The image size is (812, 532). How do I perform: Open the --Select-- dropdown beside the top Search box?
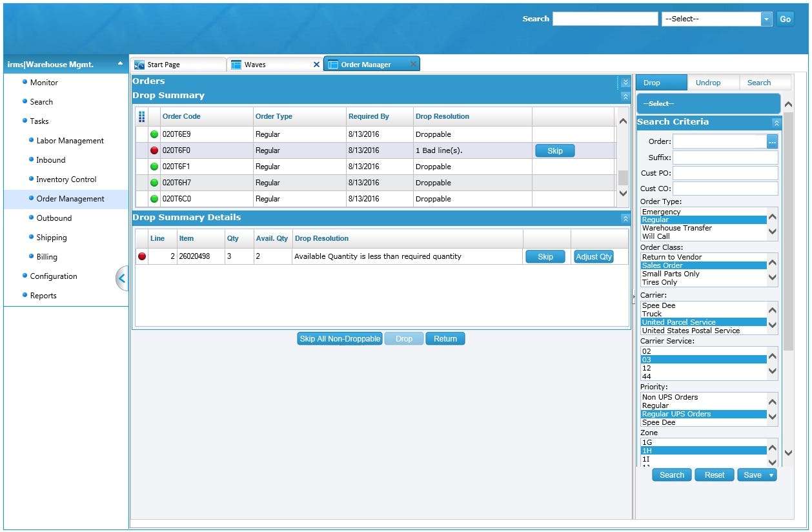point(713,19)
